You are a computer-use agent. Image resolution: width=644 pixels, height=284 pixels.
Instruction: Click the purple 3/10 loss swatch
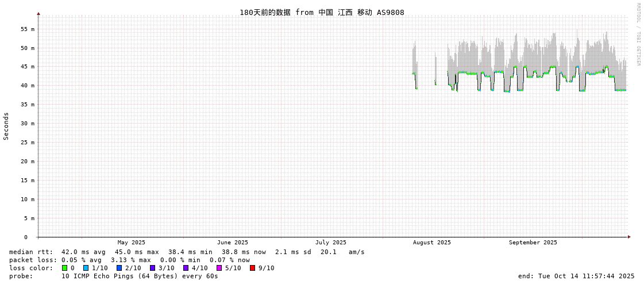coord(152,268)
